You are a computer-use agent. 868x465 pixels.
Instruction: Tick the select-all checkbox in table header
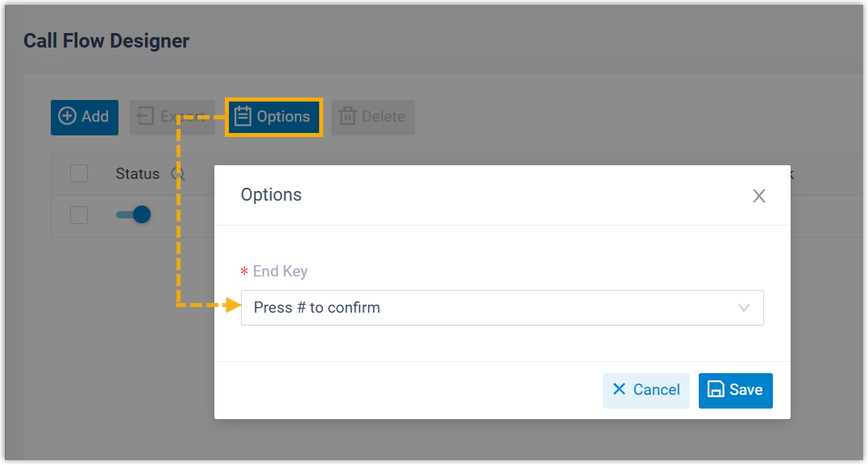click(79, 174)
